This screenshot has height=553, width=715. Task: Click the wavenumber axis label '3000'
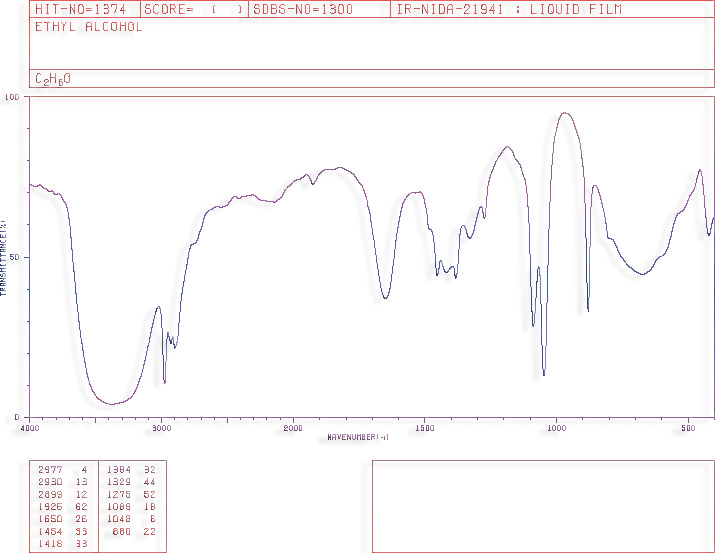click(x=162, y=428)
